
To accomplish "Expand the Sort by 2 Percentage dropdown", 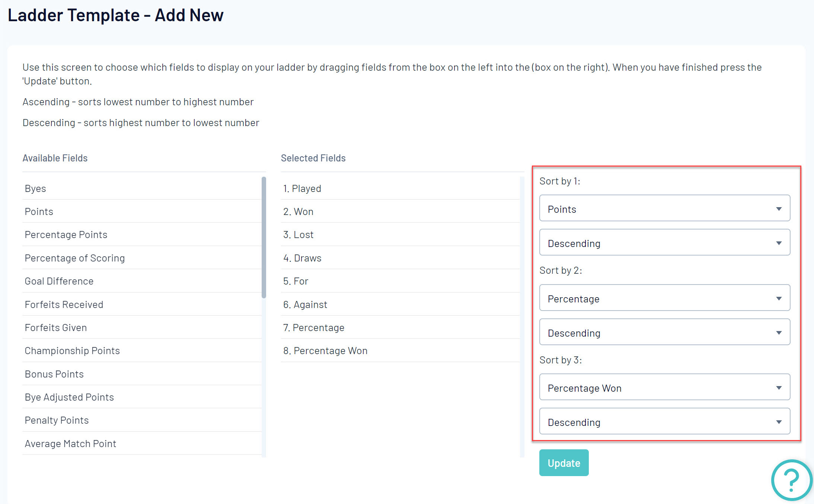I will click(x=664, y=298).
